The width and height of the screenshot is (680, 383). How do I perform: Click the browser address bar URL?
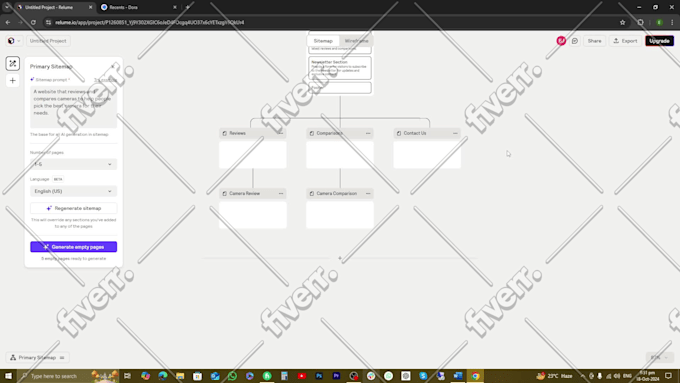coord(150,22)
